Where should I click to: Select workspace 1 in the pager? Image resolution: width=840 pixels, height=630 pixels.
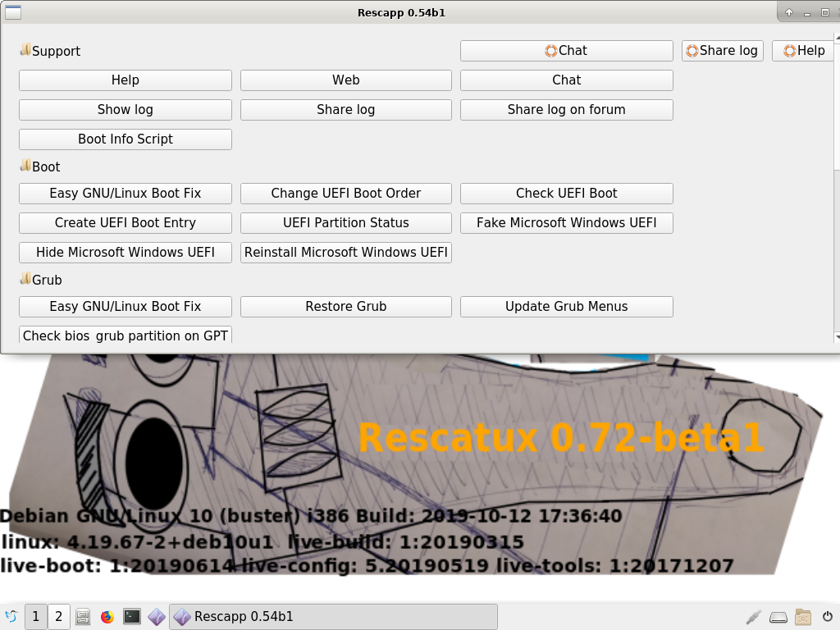point(35,616)
